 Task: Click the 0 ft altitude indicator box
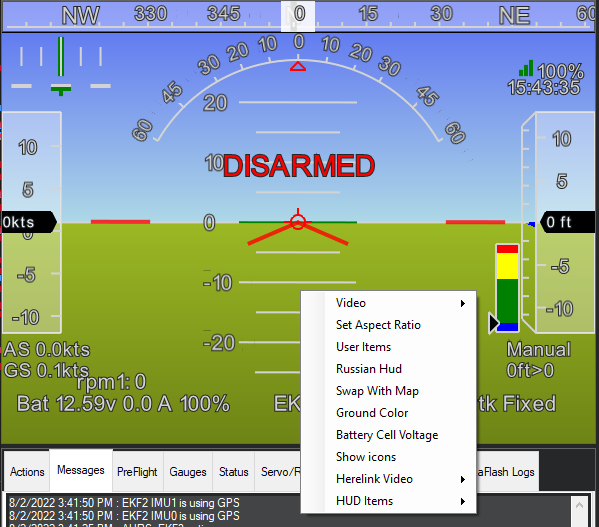pos(569,222)
